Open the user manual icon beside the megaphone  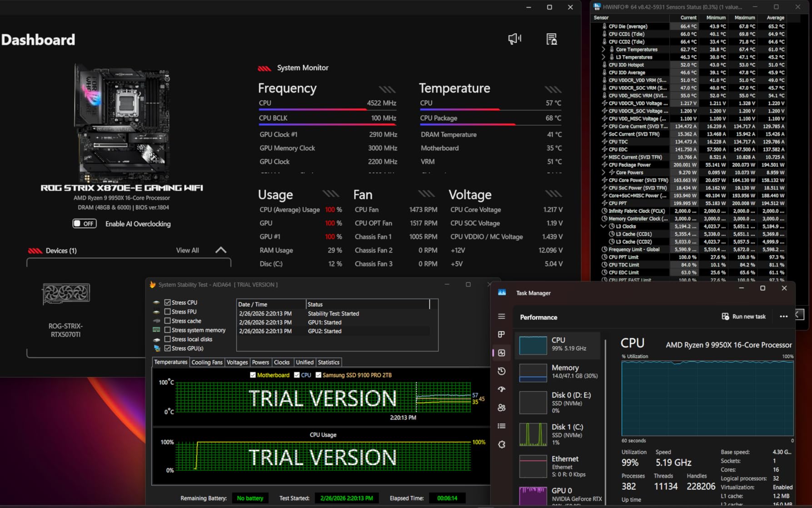pyautogui.click(x=551, y=39)
